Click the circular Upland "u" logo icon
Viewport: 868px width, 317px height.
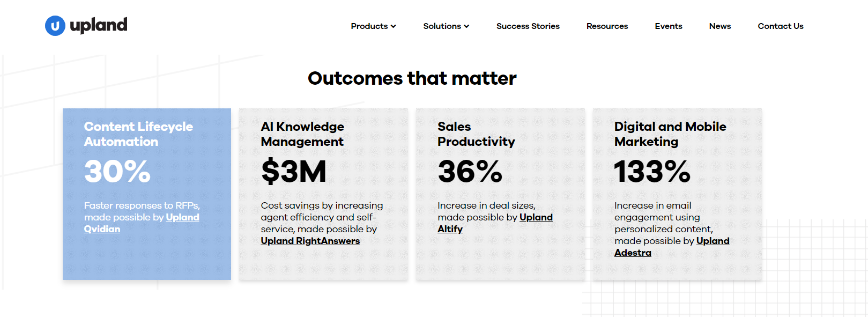[x=56, y=25]
